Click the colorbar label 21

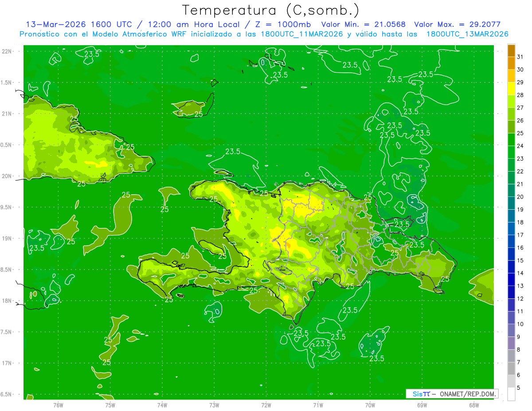click(520, 184)
